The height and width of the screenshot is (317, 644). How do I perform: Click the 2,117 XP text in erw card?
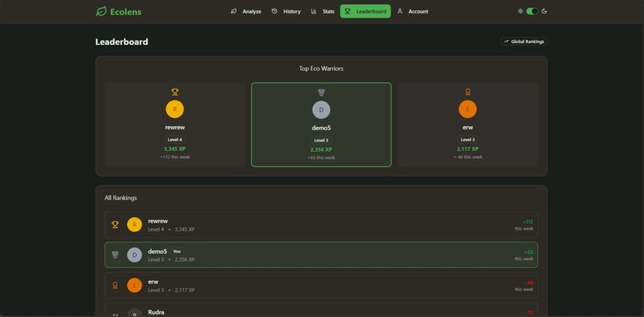tap(467, 149)
